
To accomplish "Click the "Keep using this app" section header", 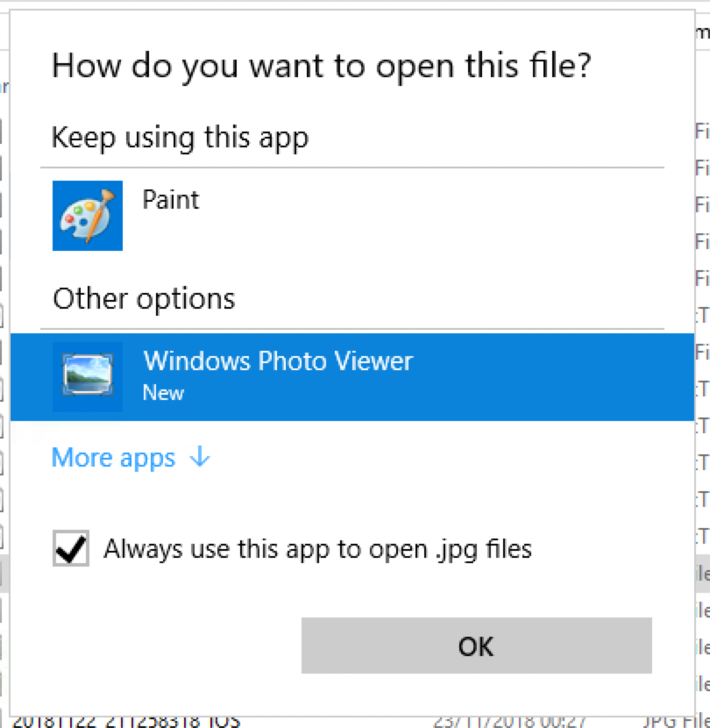I will point(180,138).
